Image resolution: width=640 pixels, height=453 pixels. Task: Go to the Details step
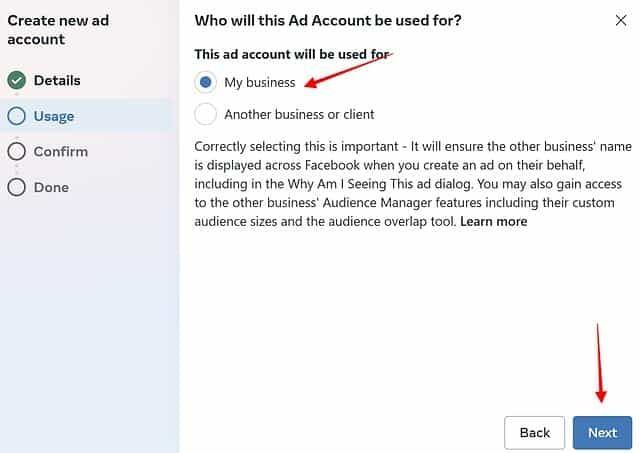(x=57, y=80)
